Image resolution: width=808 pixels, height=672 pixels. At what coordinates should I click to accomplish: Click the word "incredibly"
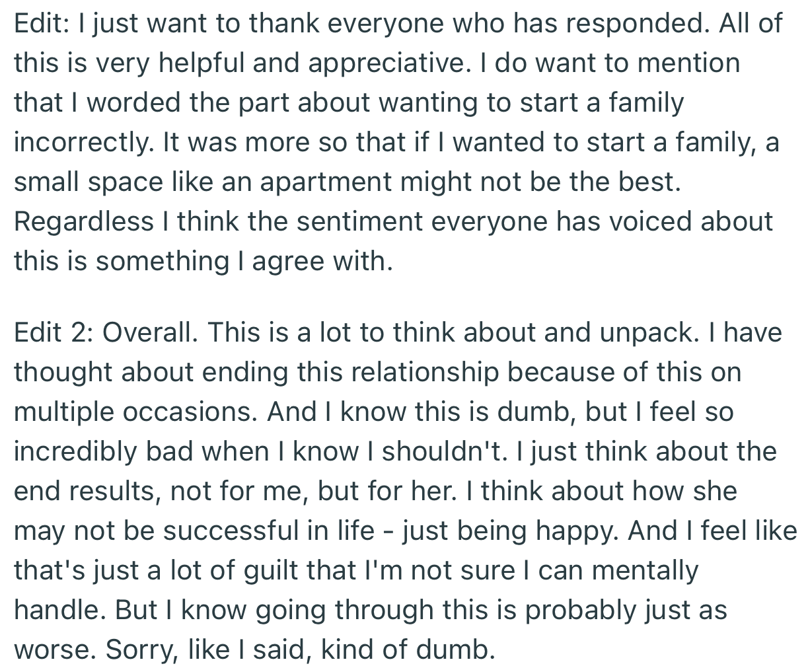[75, 451]
